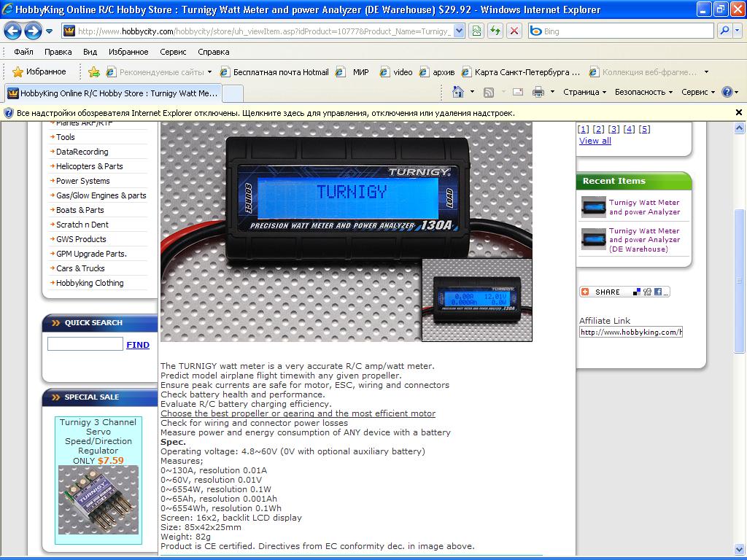Expand the Home button dropdown arrow
The height and width of the screenshot is (560, 747).
472,92
